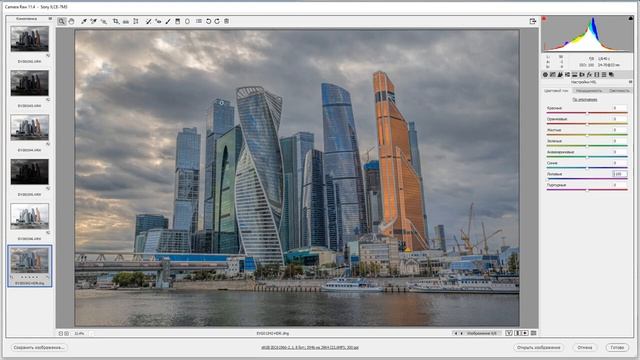Click the По умолчанию default link
The image size is (640, 360).
point(584,99)
